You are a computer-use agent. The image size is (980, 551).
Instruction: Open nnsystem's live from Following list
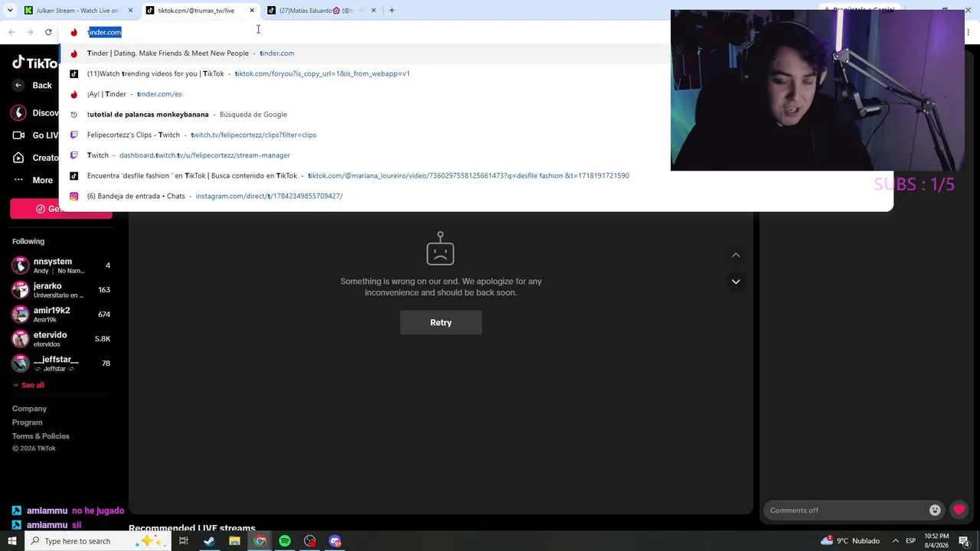pyautogui.click(x=62, y=266)
